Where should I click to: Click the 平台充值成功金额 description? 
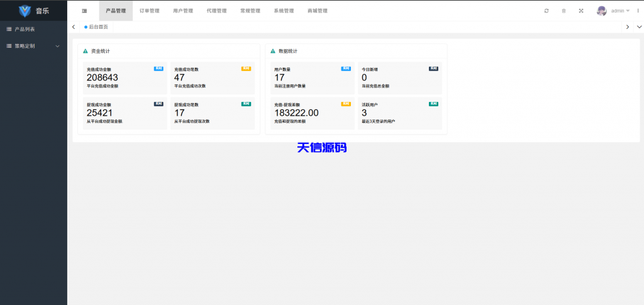103,86
